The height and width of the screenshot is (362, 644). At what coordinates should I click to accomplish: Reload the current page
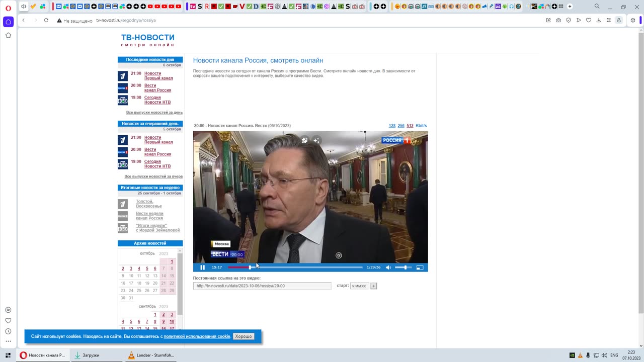(46, 20)
